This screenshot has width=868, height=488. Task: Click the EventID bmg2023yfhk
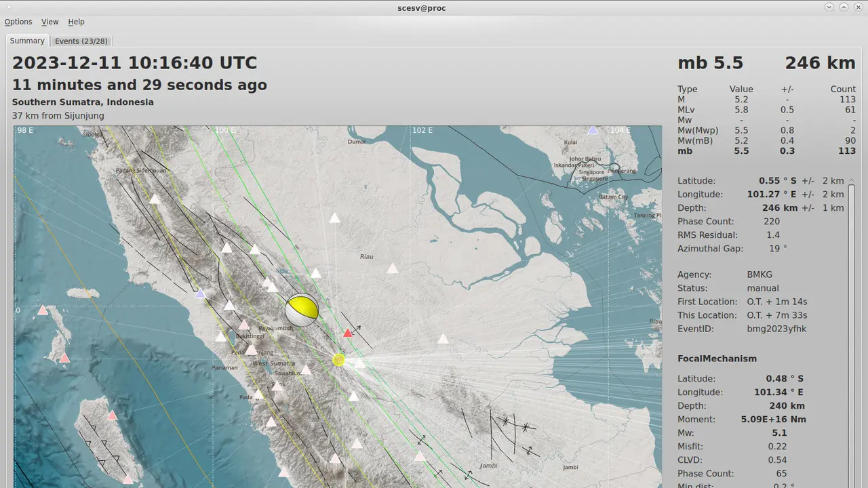(x=776, y=329)
